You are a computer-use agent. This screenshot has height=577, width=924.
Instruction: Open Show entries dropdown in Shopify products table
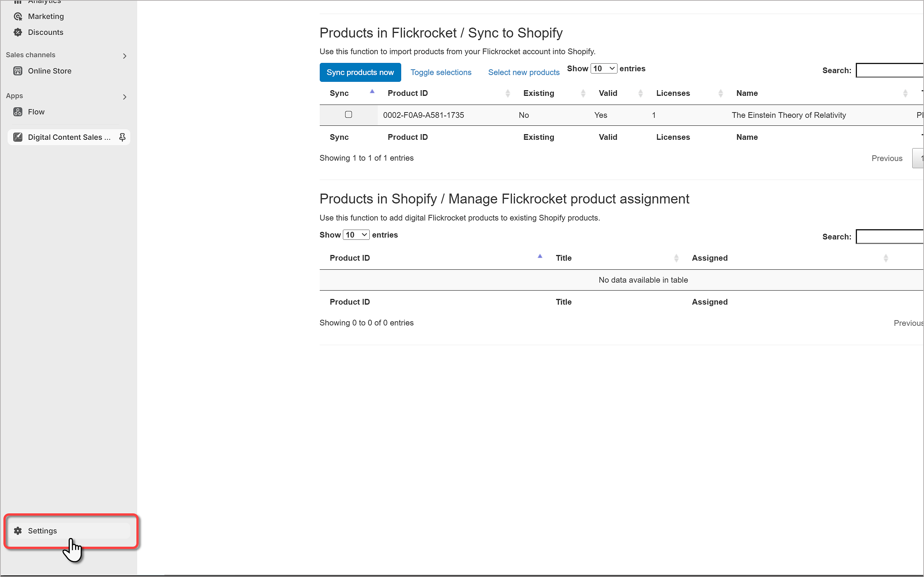(356, 235)
